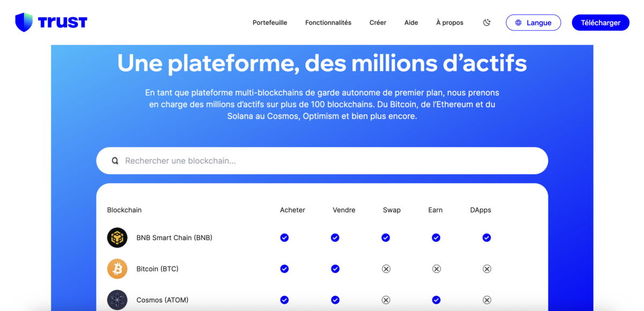Screen dimensions: 644x311
Task: Click the BNB Smart Chain coin icon
Action: 117,238
